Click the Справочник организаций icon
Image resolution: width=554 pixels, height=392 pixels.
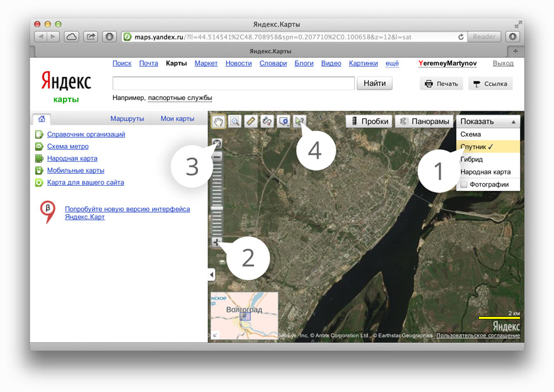(39, 134)
